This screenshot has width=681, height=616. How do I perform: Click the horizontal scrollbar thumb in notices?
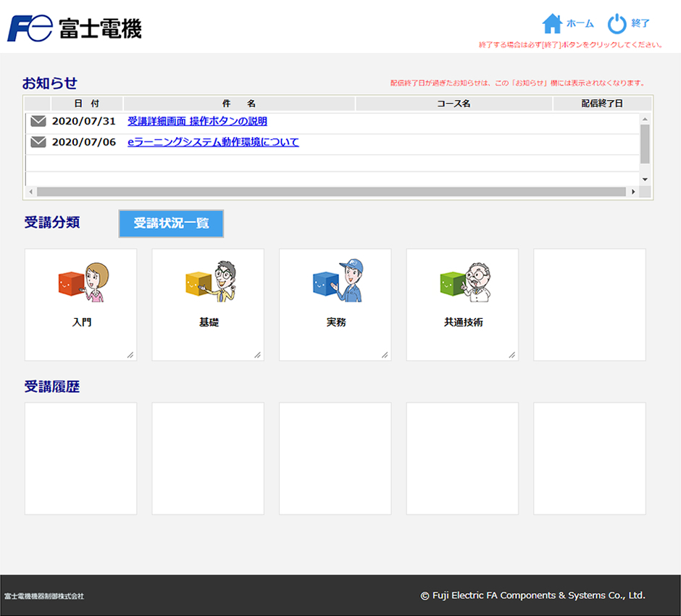[331, 191]
